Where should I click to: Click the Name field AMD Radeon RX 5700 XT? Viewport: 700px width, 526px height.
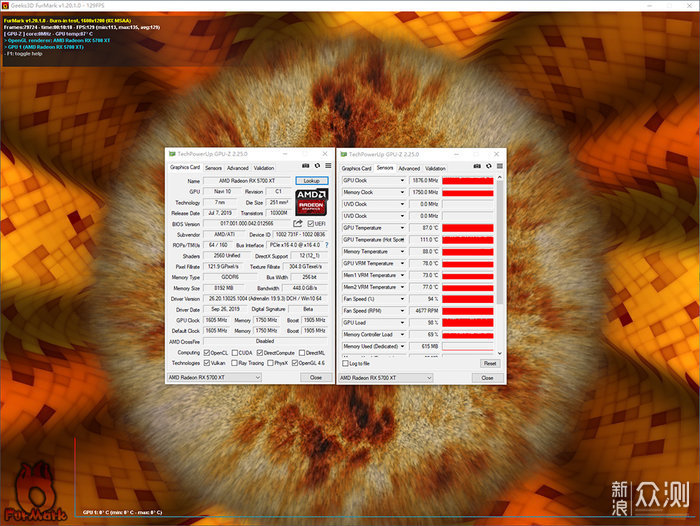point(247,181)
